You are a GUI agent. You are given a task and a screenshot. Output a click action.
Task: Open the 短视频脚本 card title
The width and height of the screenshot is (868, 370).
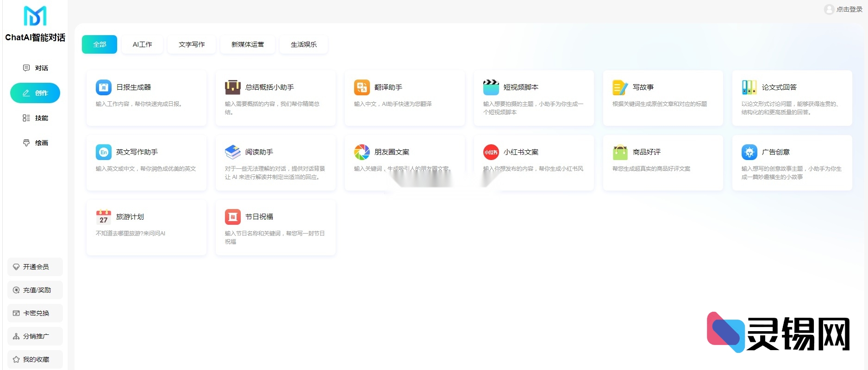point(521,87)
